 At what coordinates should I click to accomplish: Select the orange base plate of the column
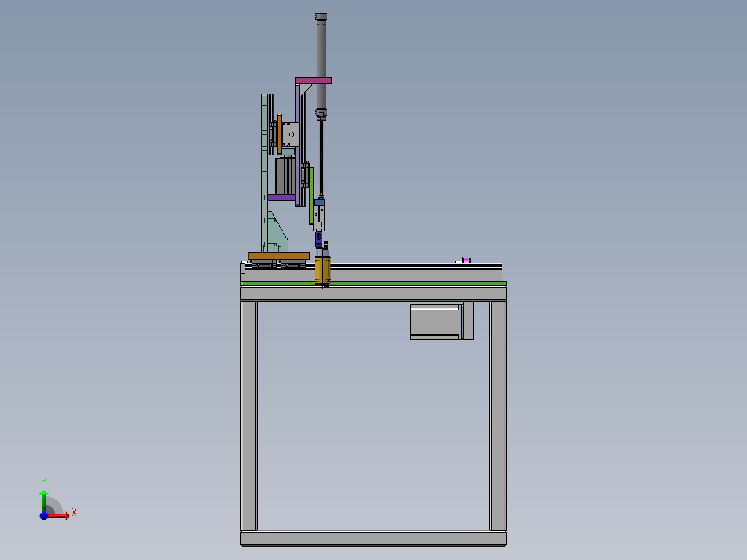point(279,256)
